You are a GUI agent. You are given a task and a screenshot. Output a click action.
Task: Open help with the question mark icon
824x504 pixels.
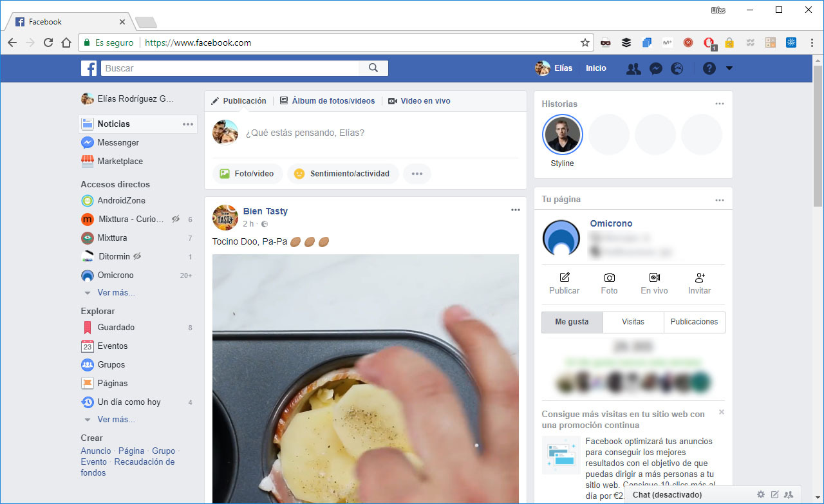(709, 68)
